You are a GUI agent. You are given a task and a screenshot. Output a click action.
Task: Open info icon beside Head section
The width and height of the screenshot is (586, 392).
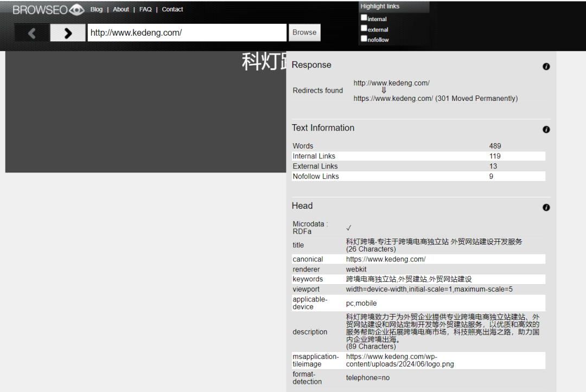pyautogui.click(x=546, y=208)
